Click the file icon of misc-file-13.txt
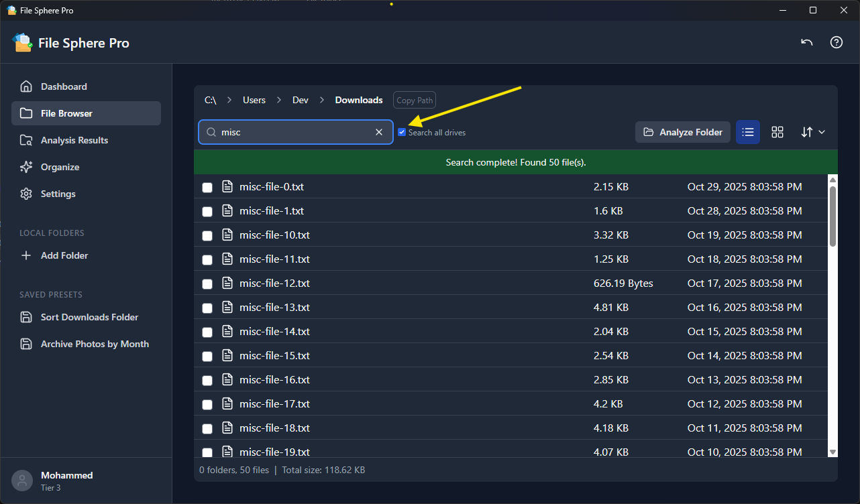Image resolution: width=860 pixels, height=504 pixels. click(x=227, y=307)
